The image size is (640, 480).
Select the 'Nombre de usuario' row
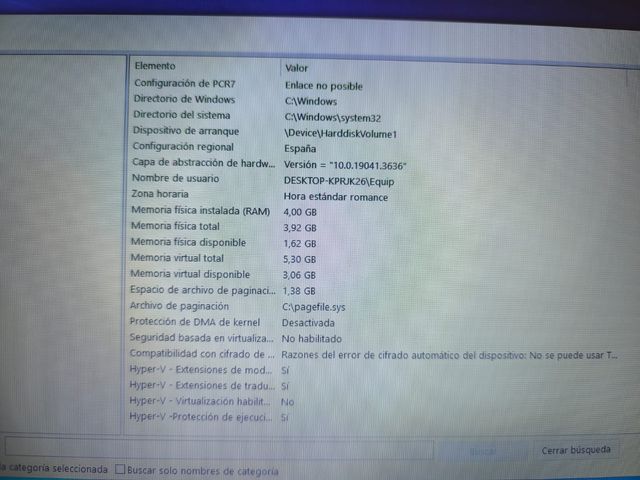point(176,179)
